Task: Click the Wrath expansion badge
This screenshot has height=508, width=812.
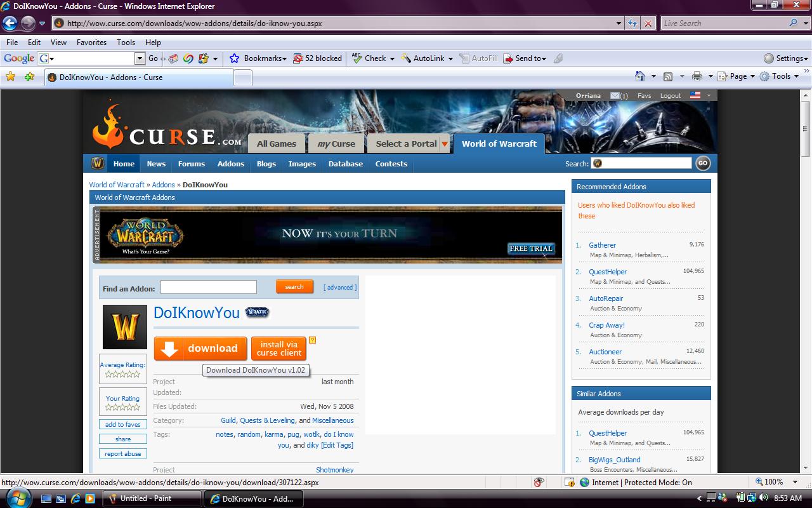Action: click(257, 312)
